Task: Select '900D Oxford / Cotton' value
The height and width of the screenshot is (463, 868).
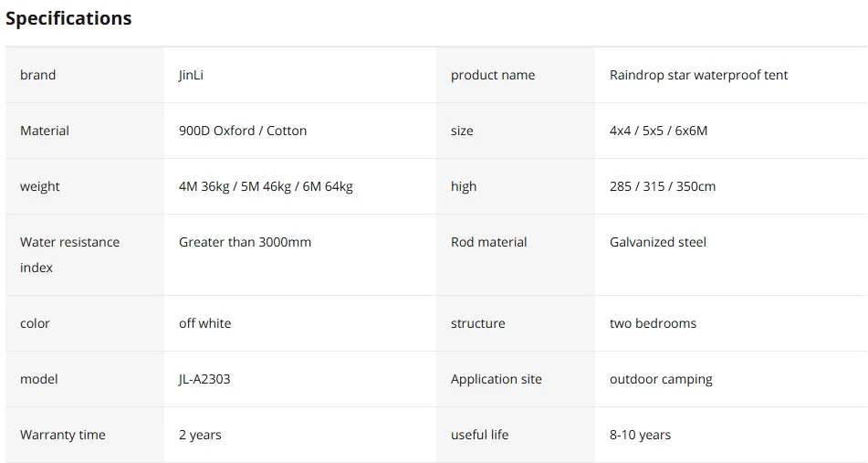Action: [243, 131]
